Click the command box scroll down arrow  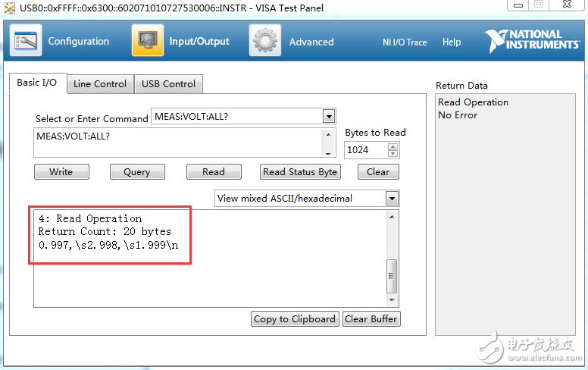329,153
